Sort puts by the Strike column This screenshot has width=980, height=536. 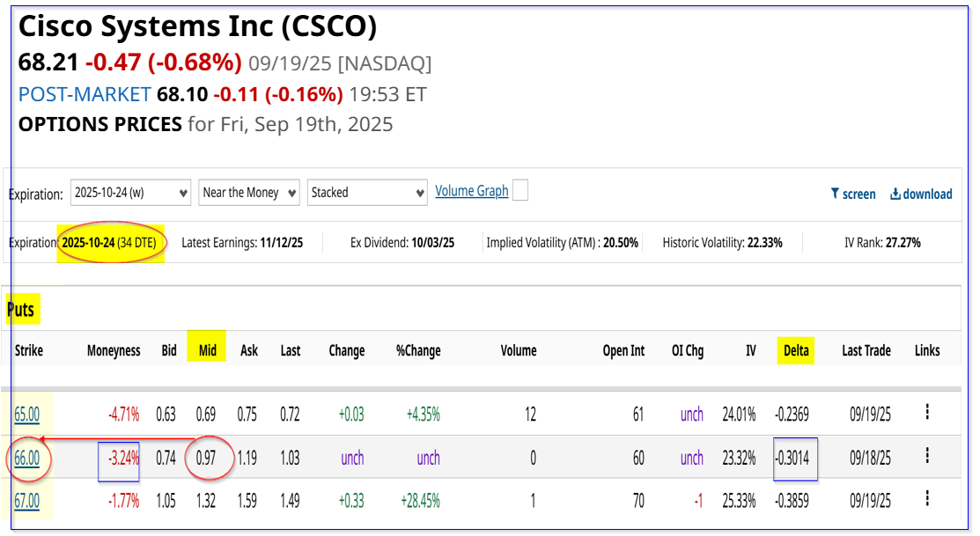29,350
